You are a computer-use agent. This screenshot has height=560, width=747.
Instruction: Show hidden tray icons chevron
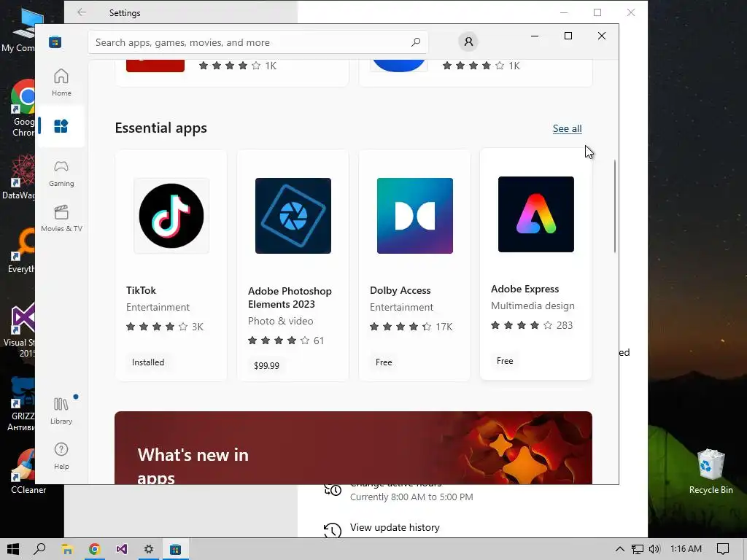619,549
